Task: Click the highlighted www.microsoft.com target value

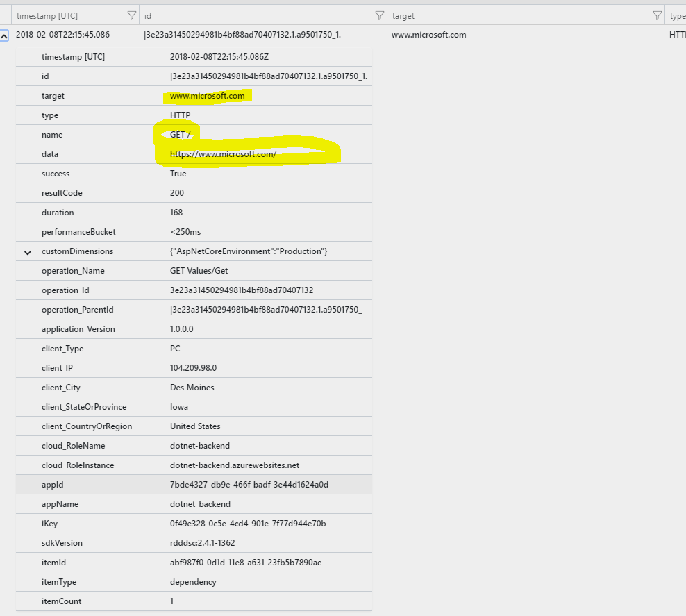Action: coord(207,95)
